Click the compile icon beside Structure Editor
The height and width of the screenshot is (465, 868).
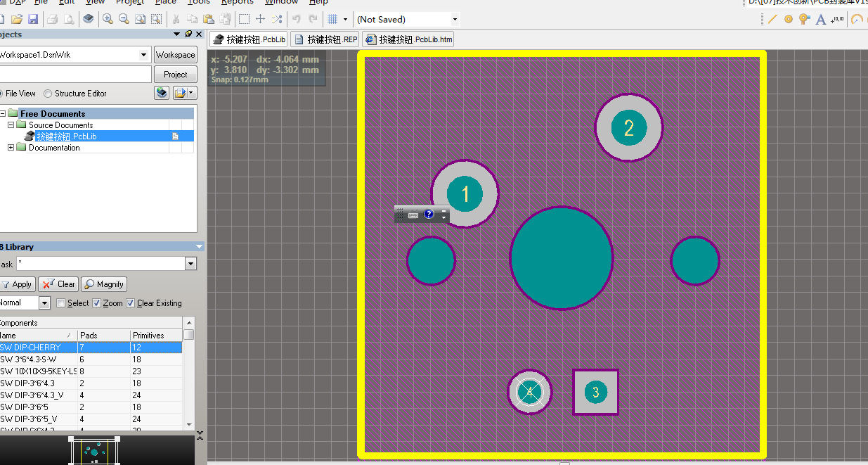pos(162,93)
